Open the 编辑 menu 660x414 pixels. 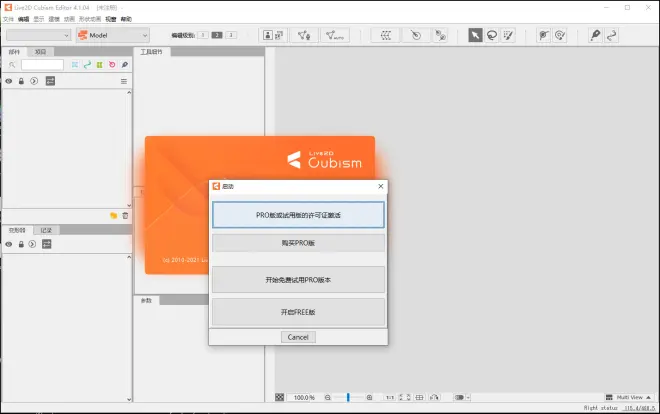pos(24,19)
